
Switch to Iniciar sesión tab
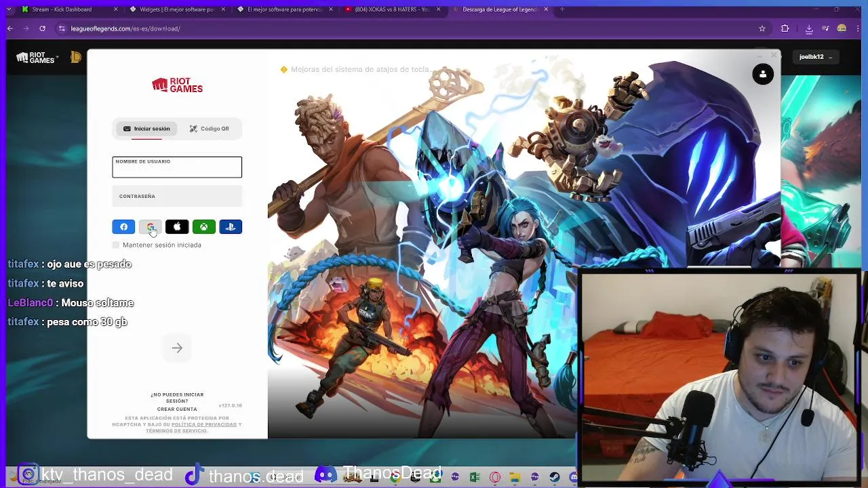[x=146, y=129]
